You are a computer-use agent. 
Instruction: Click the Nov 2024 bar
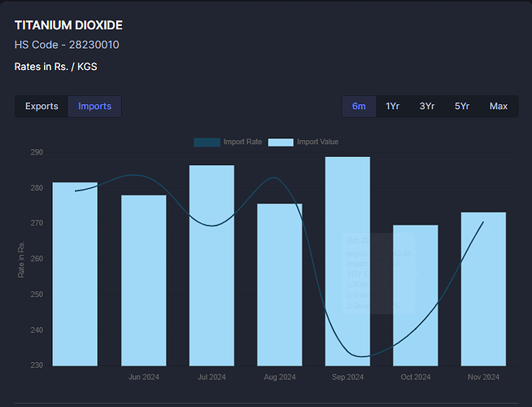[x=483, y=288]
